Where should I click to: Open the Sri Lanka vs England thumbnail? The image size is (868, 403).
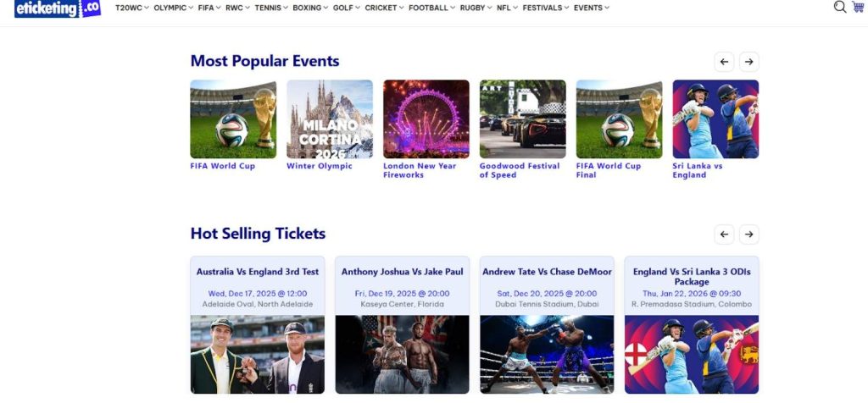pyautogui.click(x=715, y=119)
